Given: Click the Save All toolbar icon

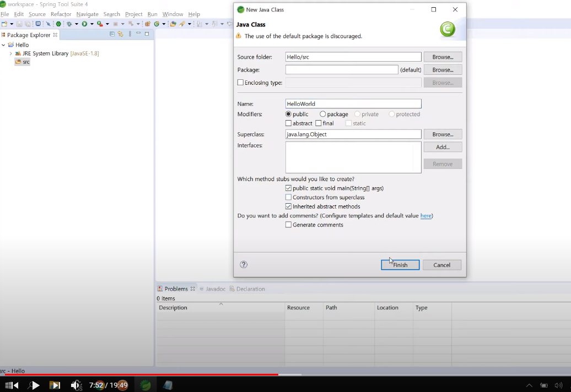Looking at the screenshot, I should pyautogui.click(x=28, y=24).
